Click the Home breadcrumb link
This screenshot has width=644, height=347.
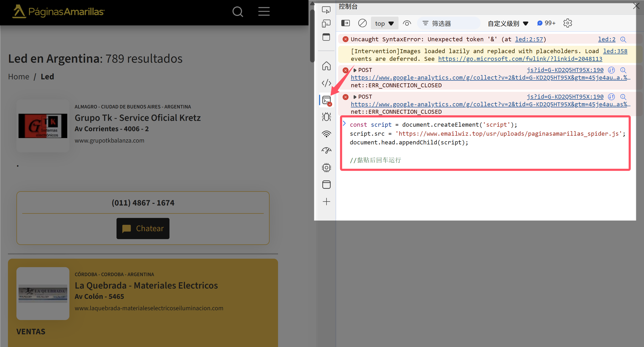[x=19, y=77]
